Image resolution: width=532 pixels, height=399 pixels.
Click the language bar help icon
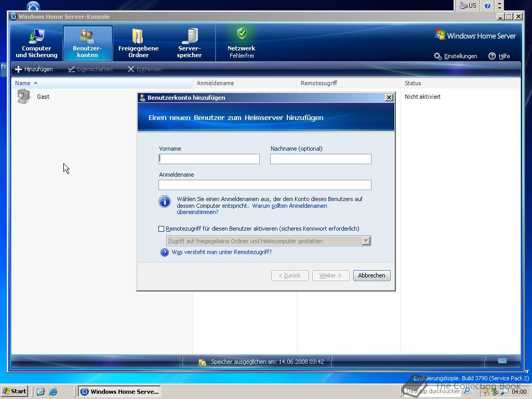point(487,5)
